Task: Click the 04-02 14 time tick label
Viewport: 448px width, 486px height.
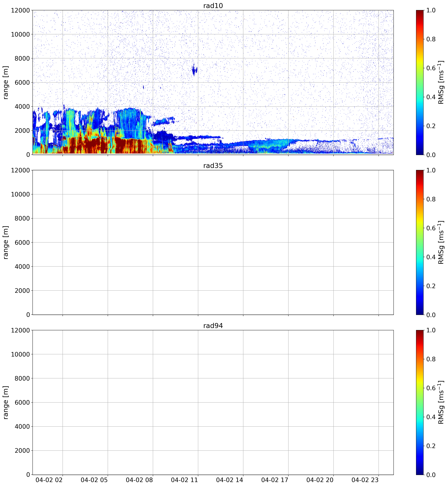Action: pos(230,480)
